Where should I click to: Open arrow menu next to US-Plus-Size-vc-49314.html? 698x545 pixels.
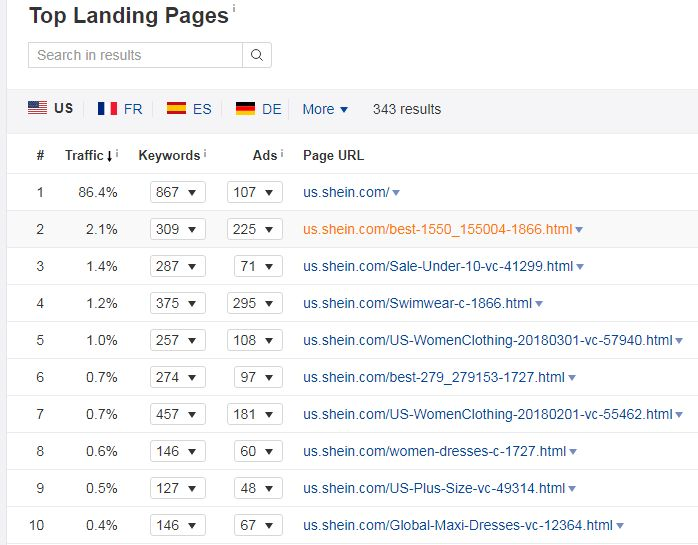click(572, 488)
